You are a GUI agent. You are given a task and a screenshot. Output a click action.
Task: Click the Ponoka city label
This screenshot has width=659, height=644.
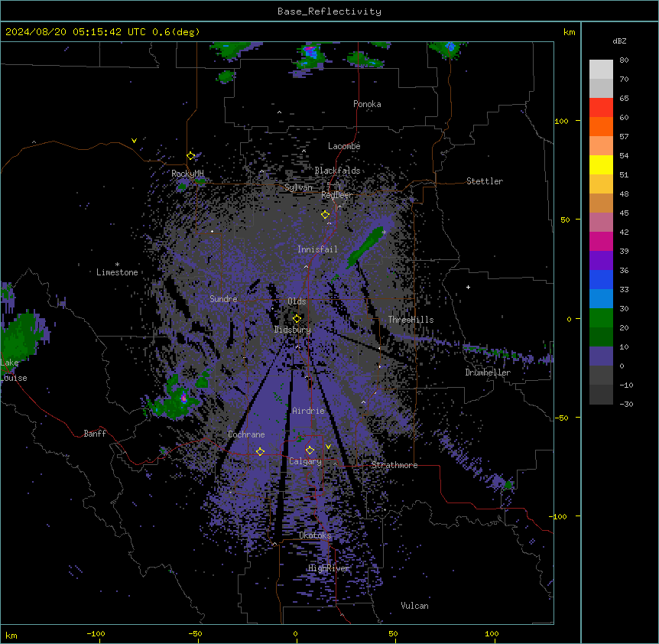[x=367, y=104]
